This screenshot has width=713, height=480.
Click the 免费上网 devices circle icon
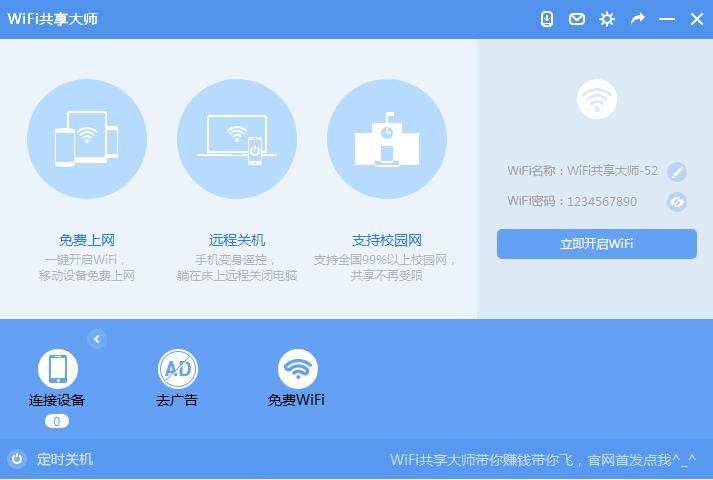87,139
